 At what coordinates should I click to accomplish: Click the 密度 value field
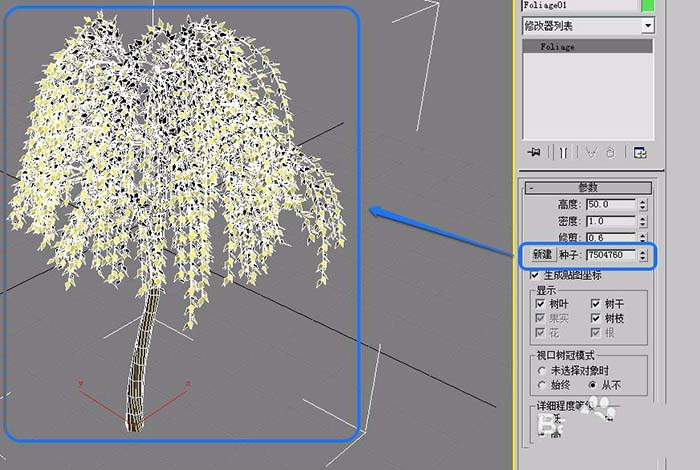(x=610, y=221)
